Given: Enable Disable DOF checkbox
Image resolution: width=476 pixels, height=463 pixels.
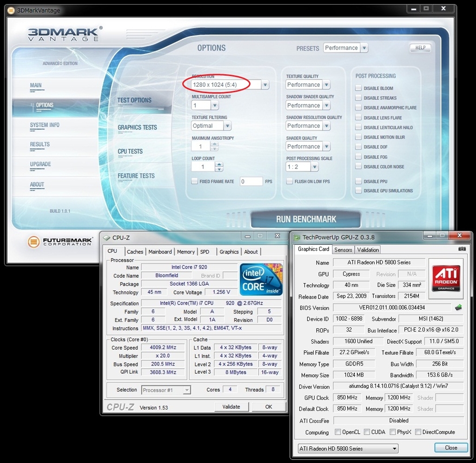Looking at the screenshot, I should [x=358, y=147].
